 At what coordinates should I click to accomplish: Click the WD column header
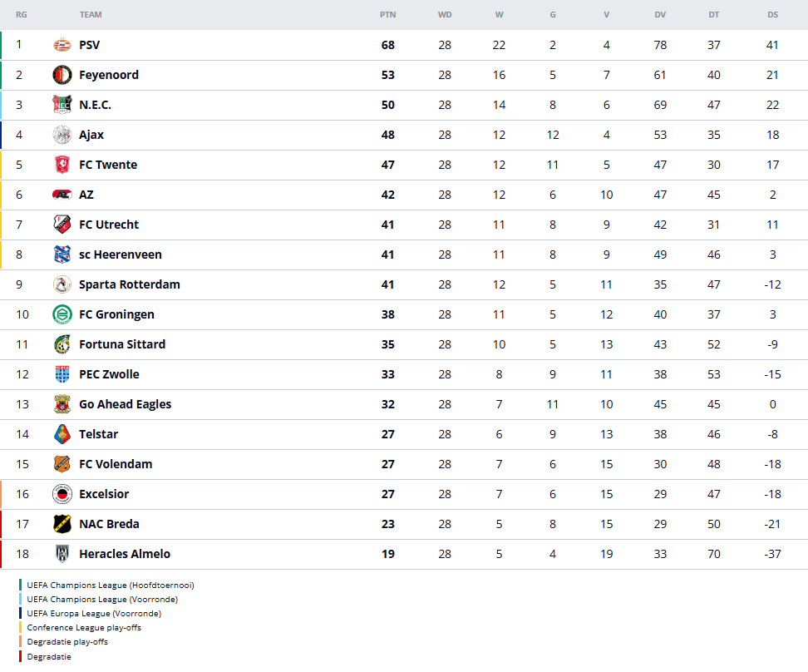pyautogui.click(x=445, y=15)
